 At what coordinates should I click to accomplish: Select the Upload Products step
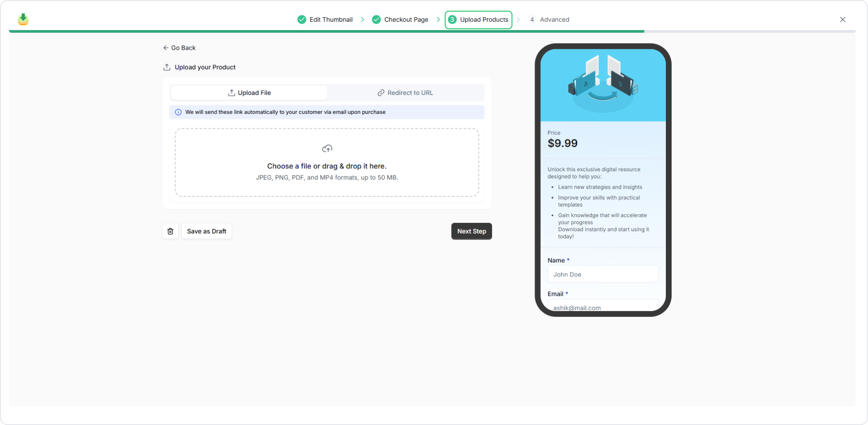(479, 19)
